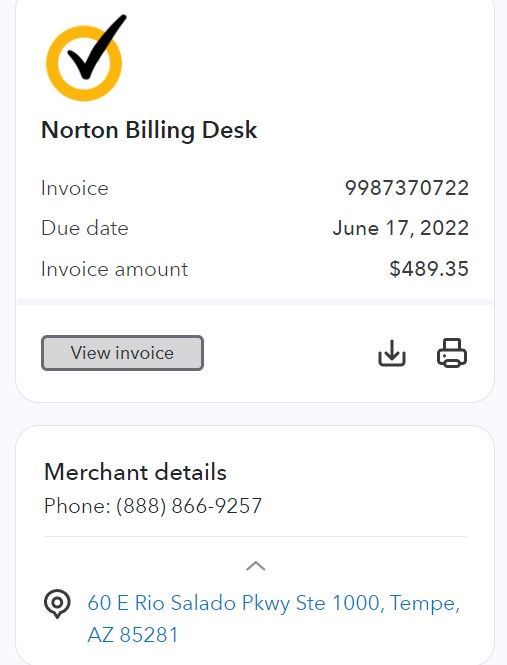Click the invoice number 9987370722
Screen dimensions: 507x665
(407, 188)
